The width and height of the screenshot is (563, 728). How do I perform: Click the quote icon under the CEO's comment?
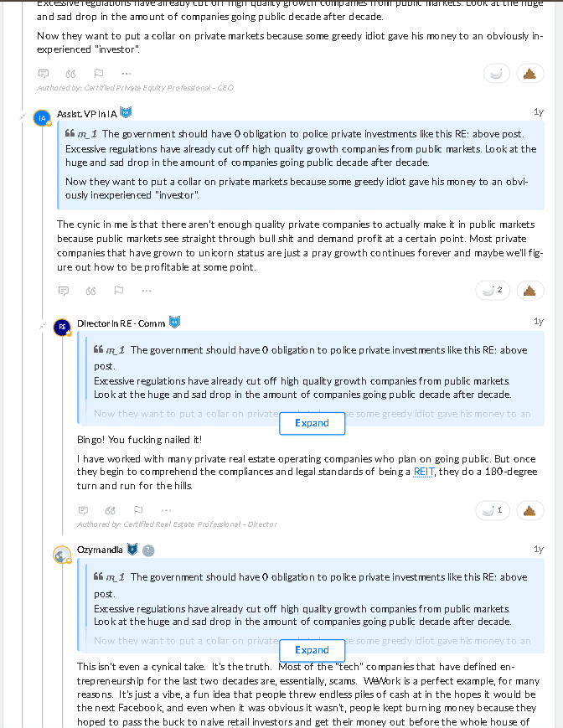pyautogui.click(x=70, y=74)
